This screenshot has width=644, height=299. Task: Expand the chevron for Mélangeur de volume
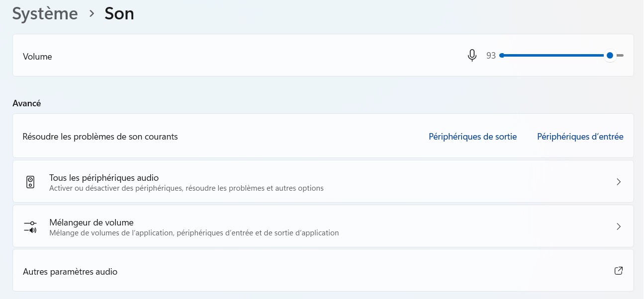tap(619, 226)
